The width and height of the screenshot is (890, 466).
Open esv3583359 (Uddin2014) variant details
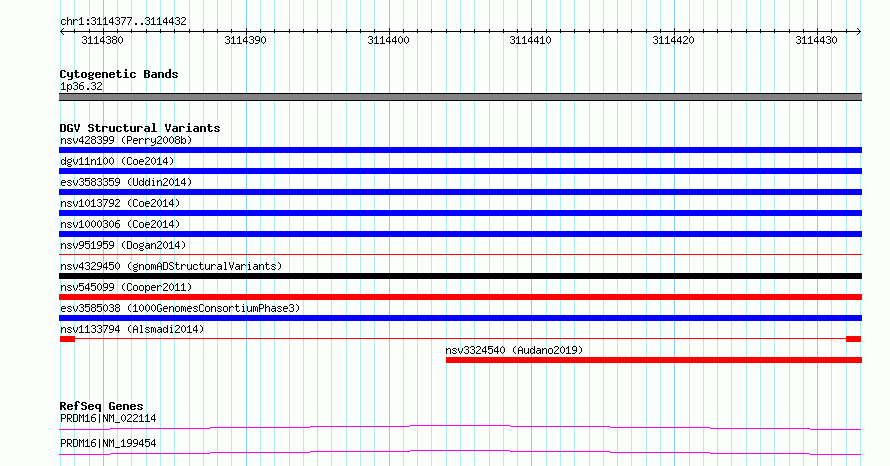point(126,182)
